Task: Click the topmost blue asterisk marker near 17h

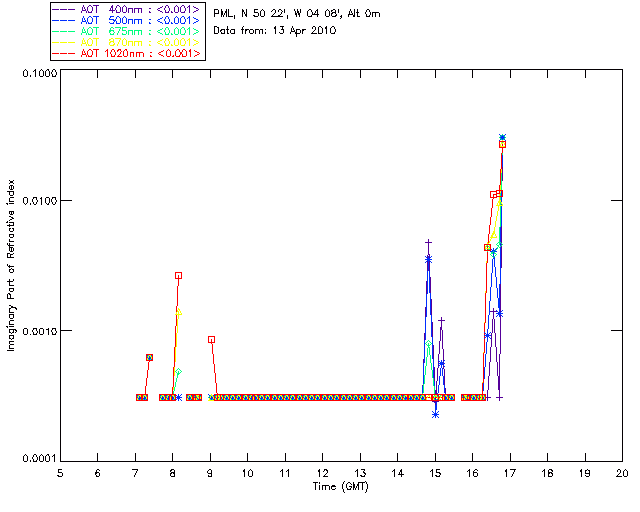Action: pyautogui.click(x=502, y=137)
